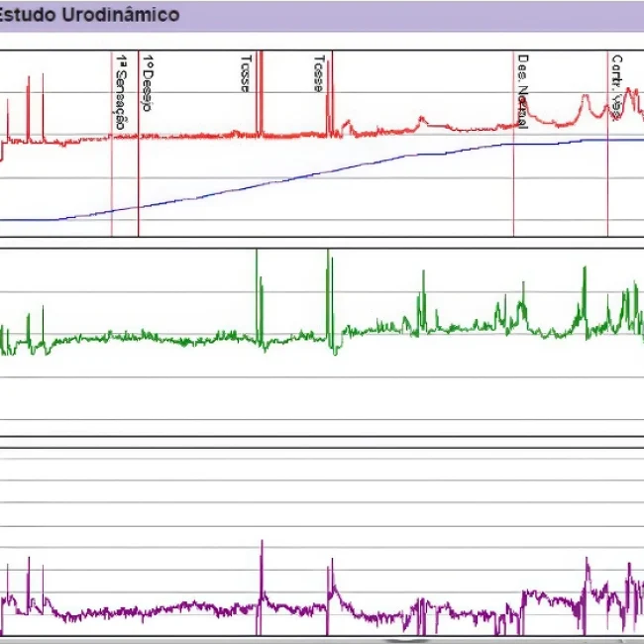Click the blue infused volume curve
The image size is (644, 644).
pos(297,176)
